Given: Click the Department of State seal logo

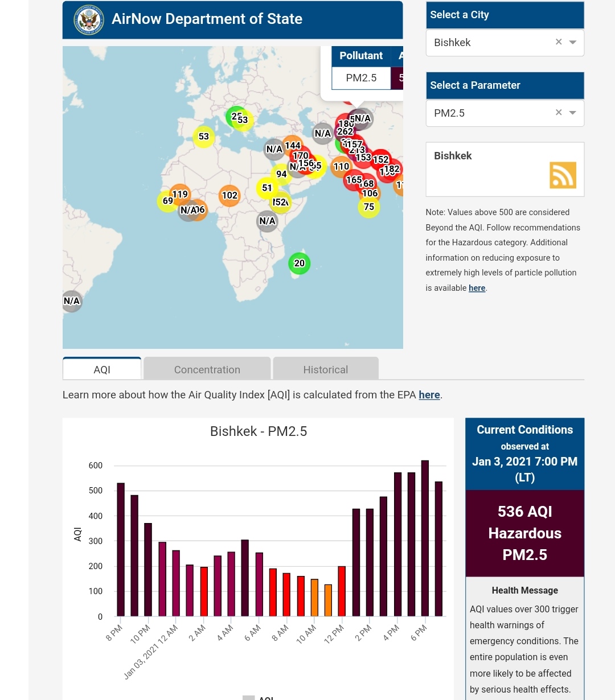Looking at the screenshot, I should (x=89, y=20).
